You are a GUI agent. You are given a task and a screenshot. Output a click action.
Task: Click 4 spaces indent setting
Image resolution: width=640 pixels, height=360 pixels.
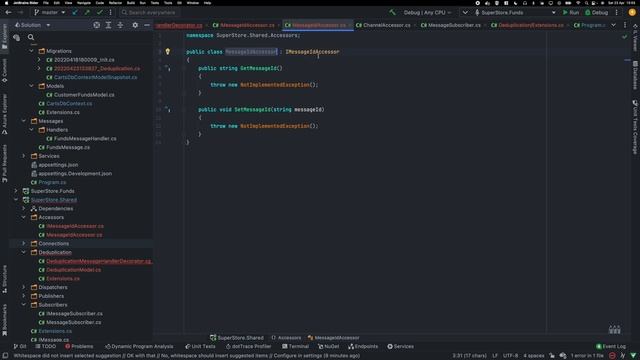point(533,356)
